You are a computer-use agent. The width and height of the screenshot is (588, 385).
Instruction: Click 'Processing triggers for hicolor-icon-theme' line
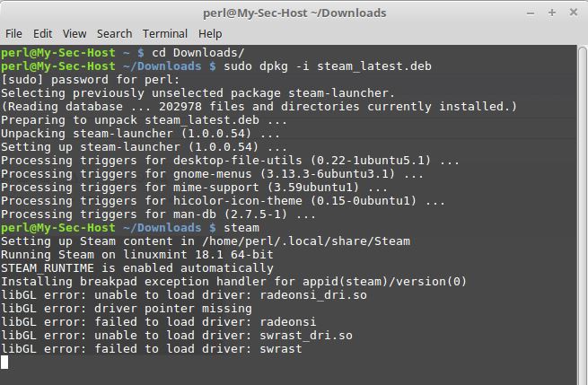224,201
